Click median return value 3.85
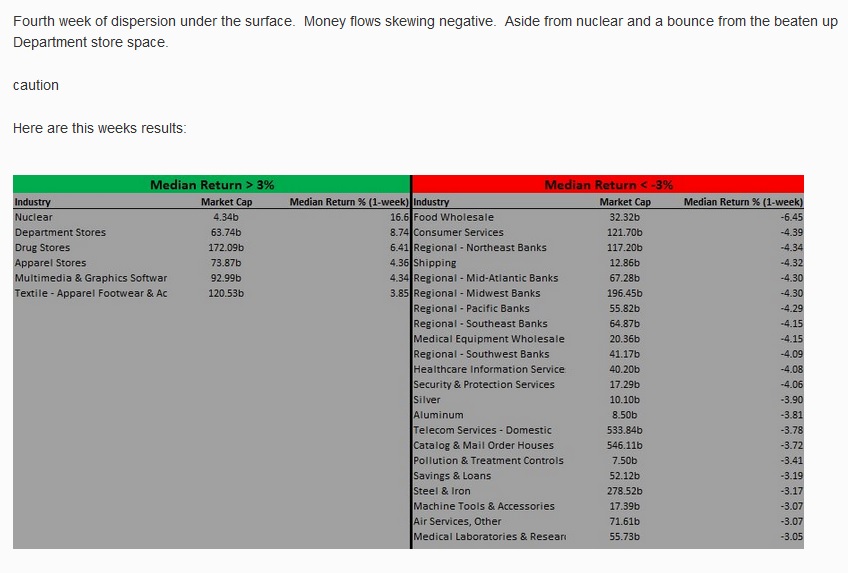This screenshot has width=848, height=573. [399, 292]
